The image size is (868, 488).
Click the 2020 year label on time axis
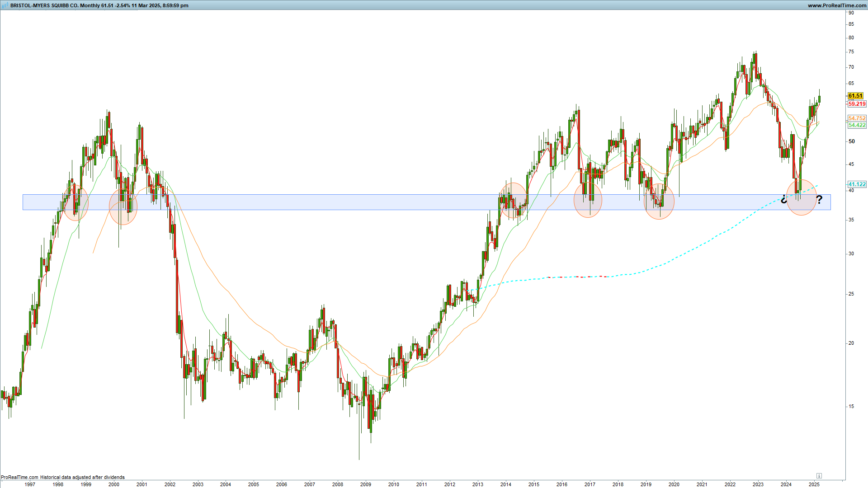[674, 484]
